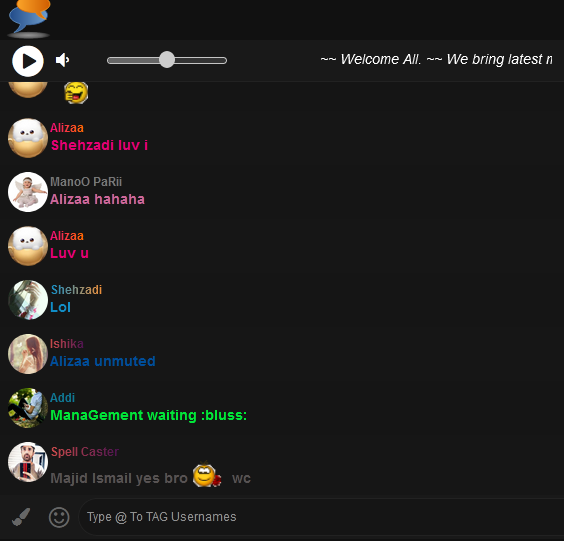Focus the Type @ To TAG Usernames field
The width and height of the screenshot is (564, 541).
tap(321, 517)
